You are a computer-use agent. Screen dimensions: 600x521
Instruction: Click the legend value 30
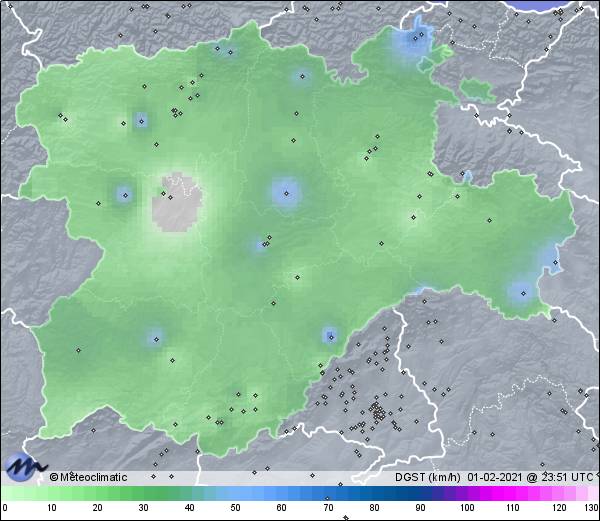(143, 508)
